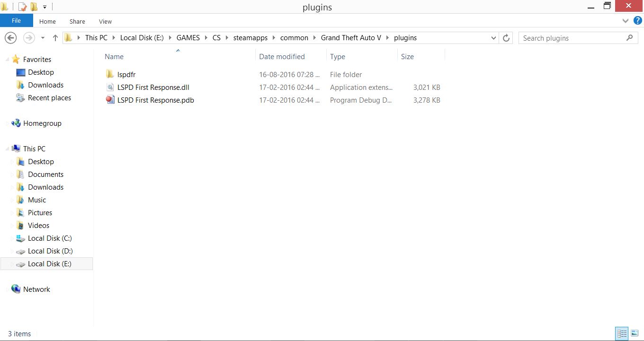Click the New folder icon in the title bar
Viewport: 644px width, 341px height.
point(34,7)
